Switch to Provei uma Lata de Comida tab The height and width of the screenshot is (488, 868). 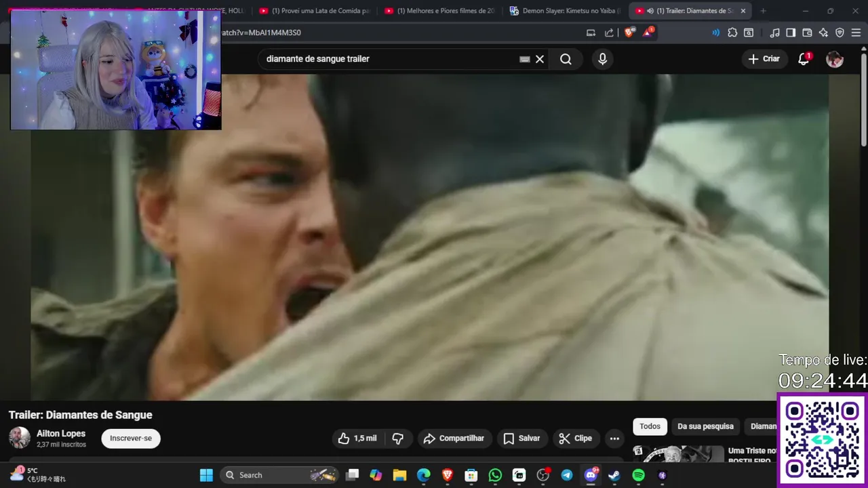click(315, 11)
